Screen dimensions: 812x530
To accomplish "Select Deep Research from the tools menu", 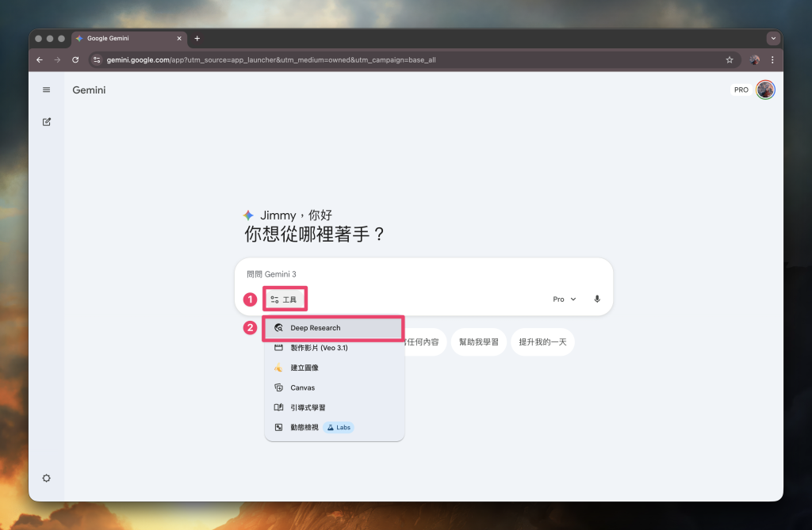I will click(x=316, y=327).
